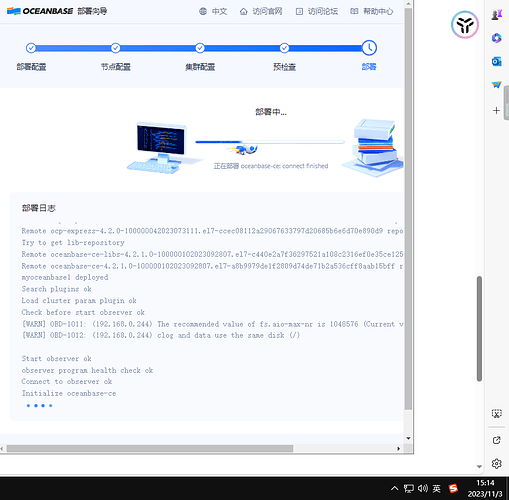The image size is (509, 500).
Task: Click the deployment progress bar
Action: click(270, 142)
